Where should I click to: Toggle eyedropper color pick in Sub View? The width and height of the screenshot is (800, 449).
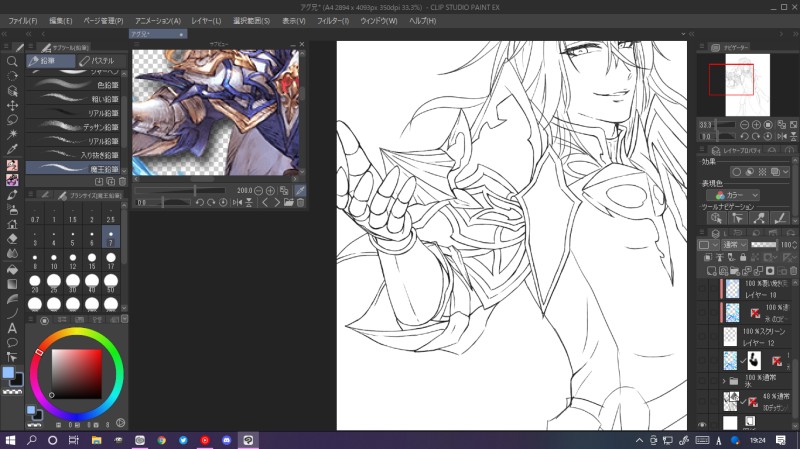click(x=301, y=190)
